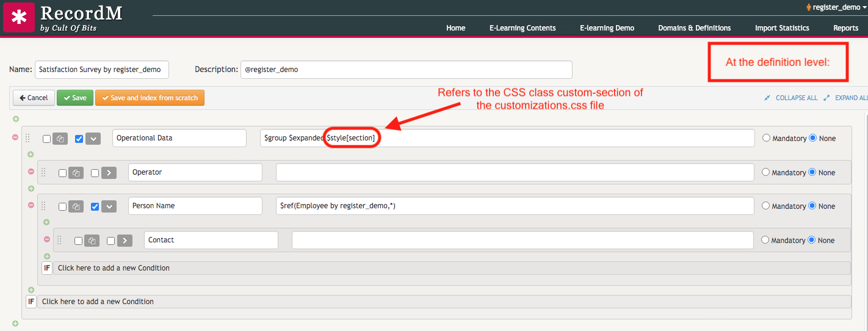Add field between Operator and Person Name
The height and width of the screenshot is (331, 868).
(x=31, y=188)
